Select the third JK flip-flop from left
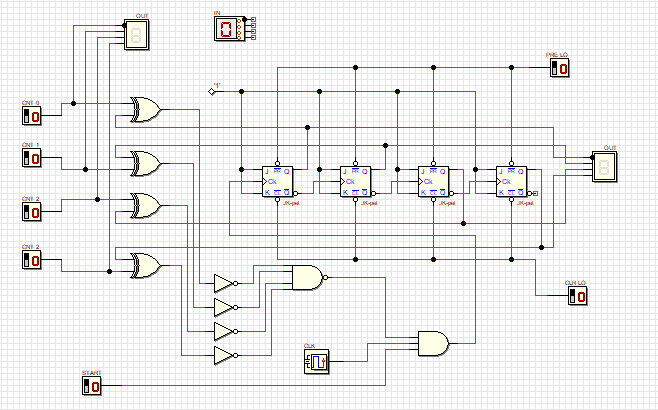658x410 pixels. (x=432, y=181)
